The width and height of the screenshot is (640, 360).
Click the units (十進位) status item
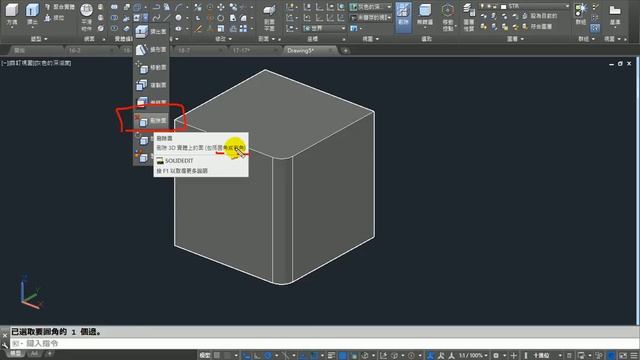coord(541,356)
